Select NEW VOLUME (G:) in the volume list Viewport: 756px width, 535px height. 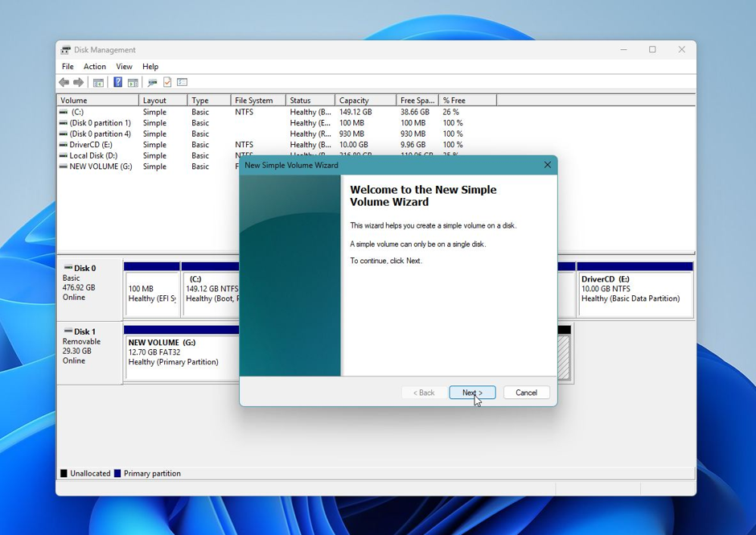(101, 167)
